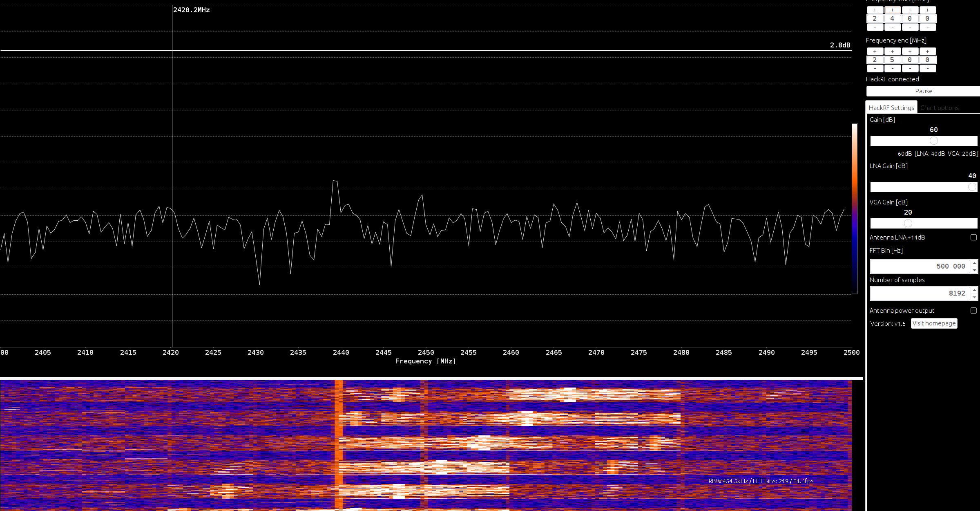Increase the tens digit of Frequency end
The image size is (980, 511).
[910, 52]
